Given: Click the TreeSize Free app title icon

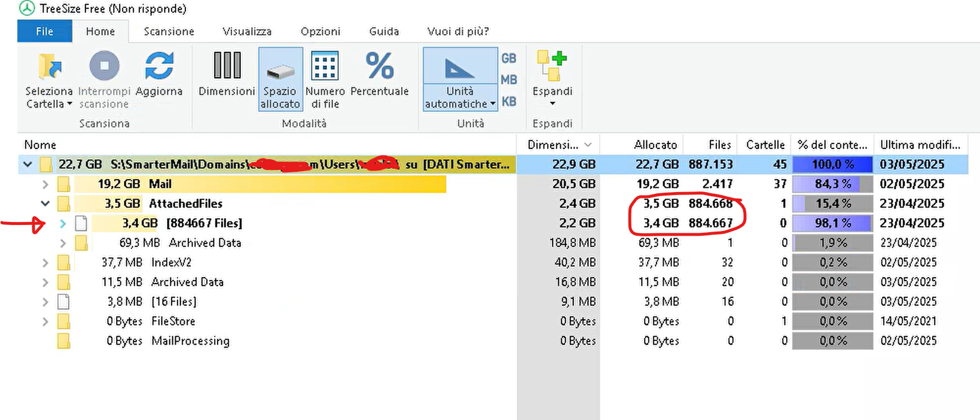Looking at the screenshot, I should (27, 8).
